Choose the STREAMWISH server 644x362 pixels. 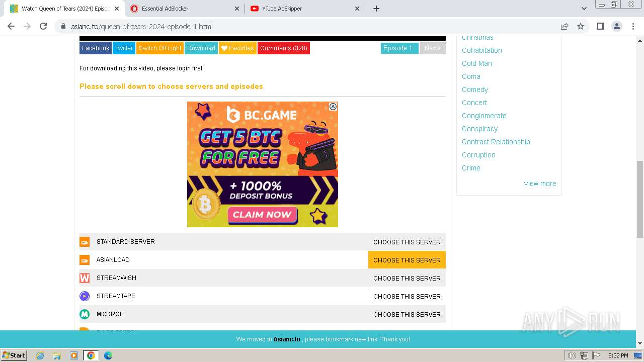tap(407, 278)
